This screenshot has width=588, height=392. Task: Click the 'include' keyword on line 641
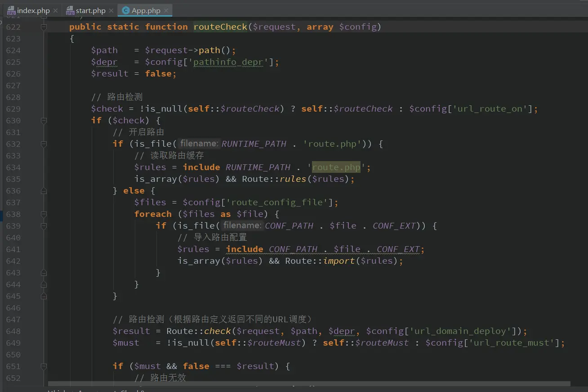245,249
